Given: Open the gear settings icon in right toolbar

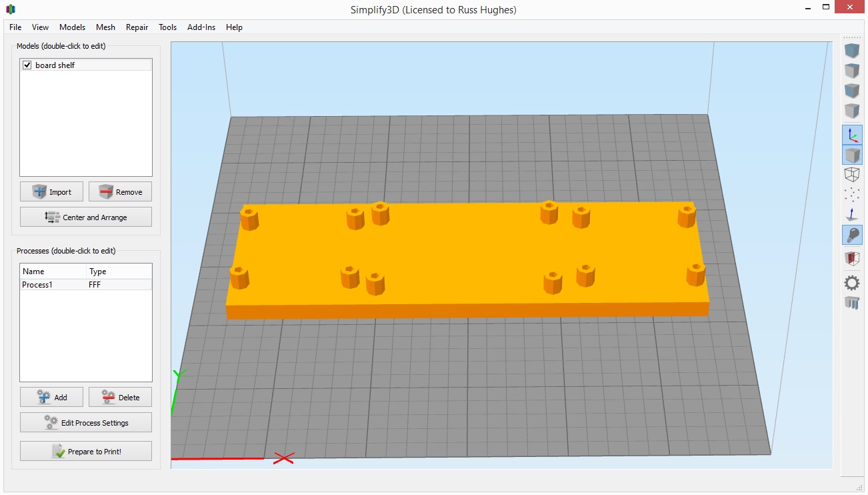Looking at the screenshot, I should 852,283.
